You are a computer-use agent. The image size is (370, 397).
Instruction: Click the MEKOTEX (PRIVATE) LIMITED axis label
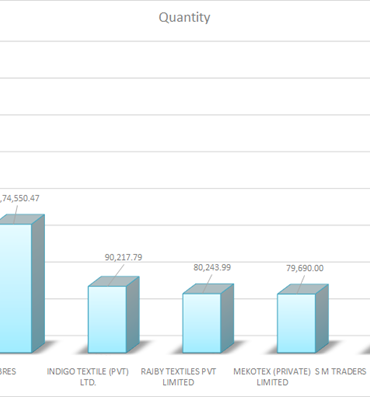[x=272, y=377]
